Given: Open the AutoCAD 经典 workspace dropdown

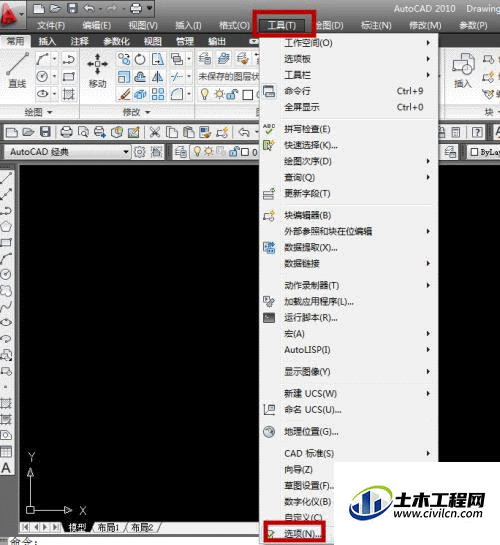Looking at the screenshot, I should coord(67,152).
